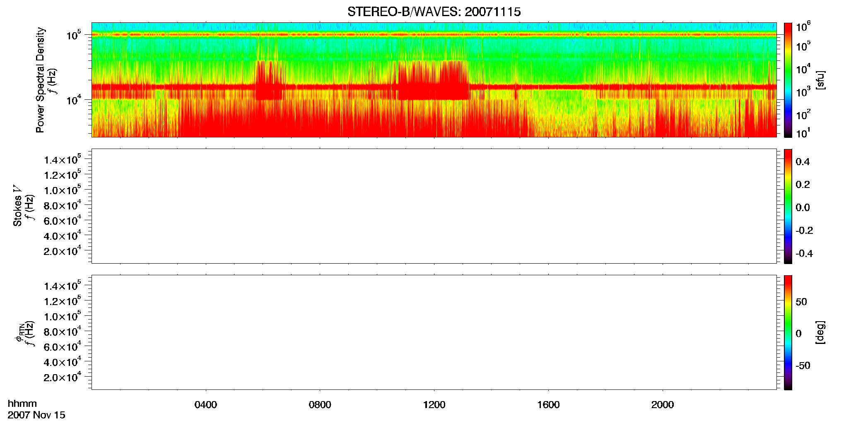Click the 1200 time tick label
The height and width of the screenshot is (447, 868).
(434, 405)
